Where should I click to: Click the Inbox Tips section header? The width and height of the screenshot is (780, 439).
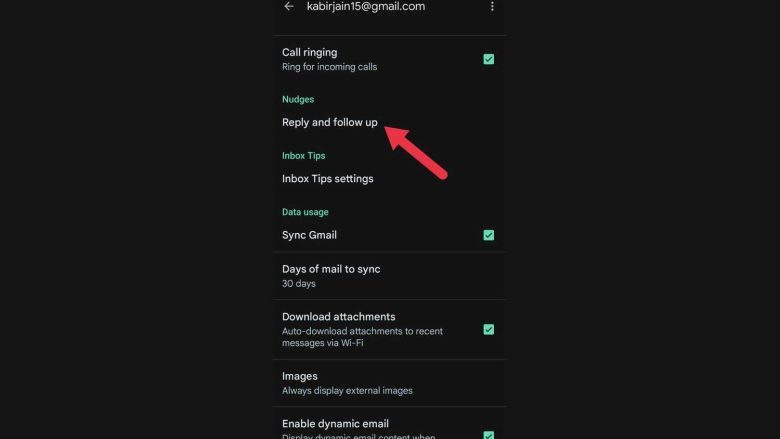point(303,156)
